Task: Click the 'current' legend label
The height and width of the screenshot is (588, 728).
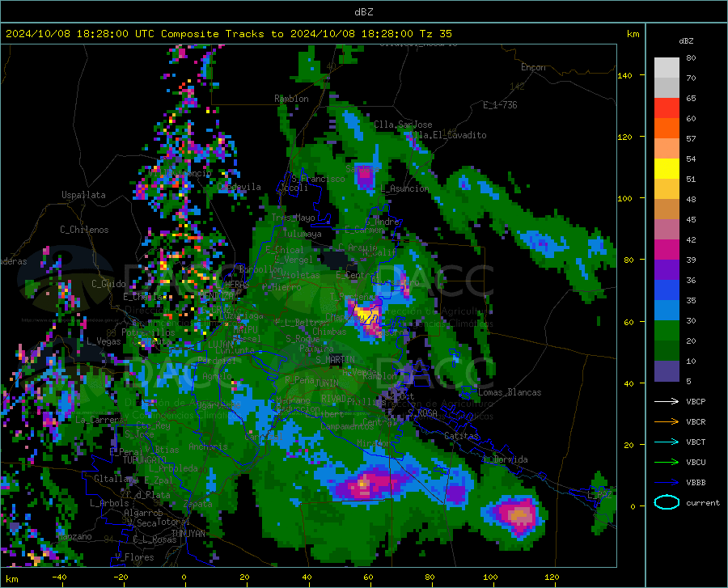Action: pyautogui.click(x=703, y=502)
